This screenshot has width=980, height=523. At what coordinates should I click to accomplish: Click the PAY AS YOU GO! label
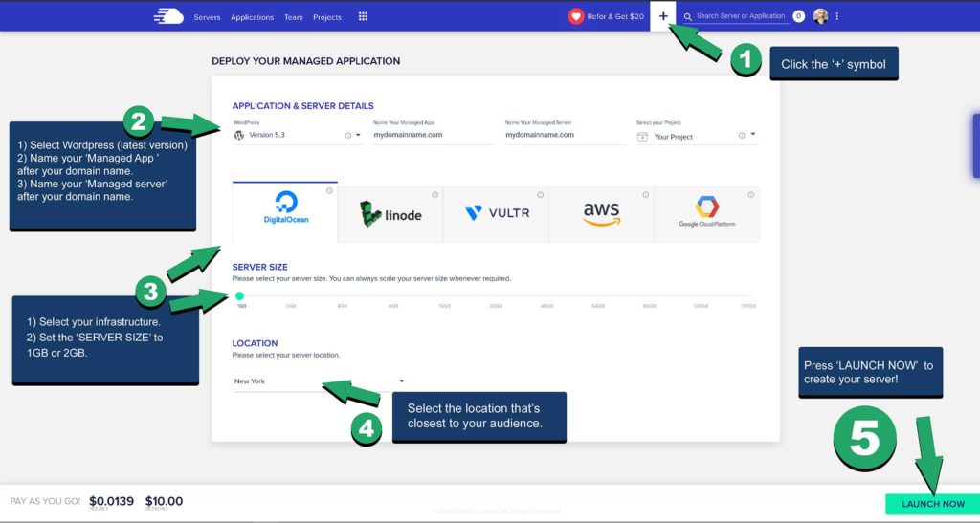[45, 501]
